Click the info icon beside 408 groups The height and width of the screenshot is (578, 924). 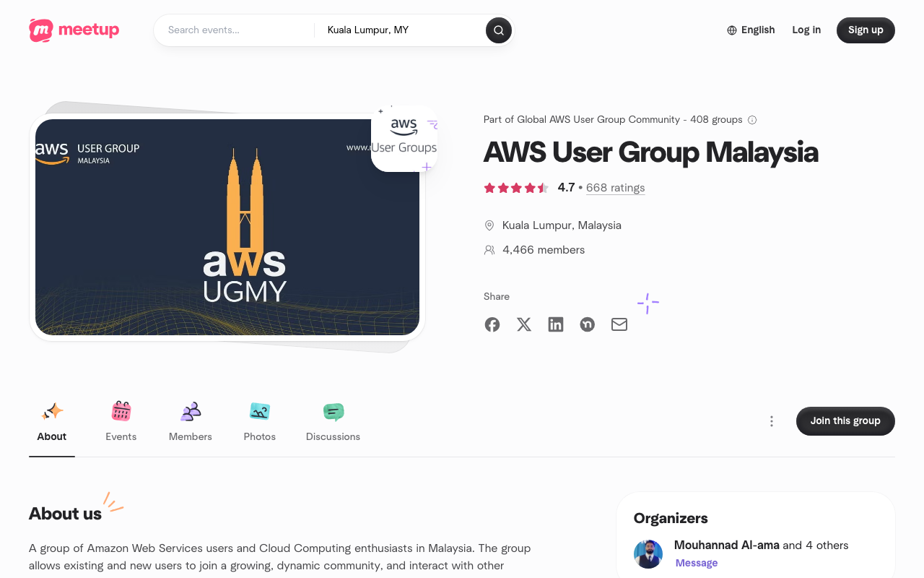(x=752, y=120)
